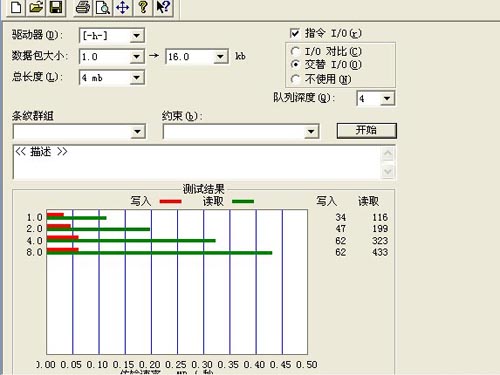Click the green read bar for 8.0
Image resolution: width=500 pixels, height=375 pixels.
(159, 253)
